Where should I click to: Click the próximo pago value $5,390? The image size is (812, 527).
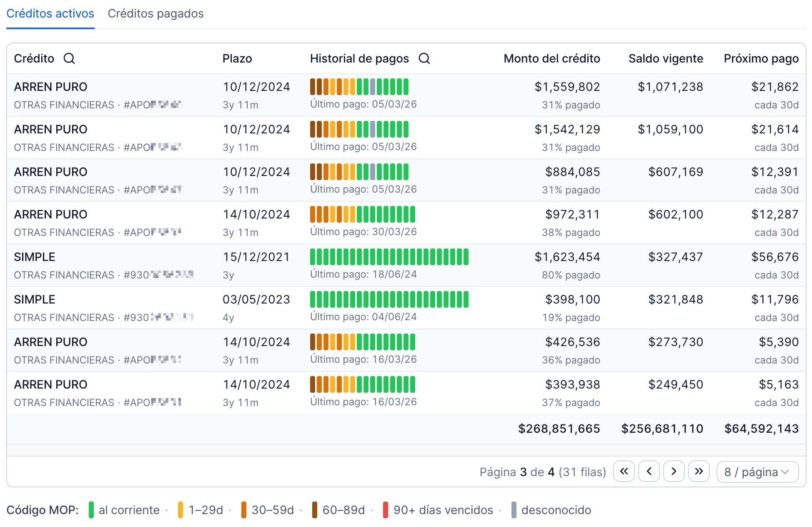point(779,342)
